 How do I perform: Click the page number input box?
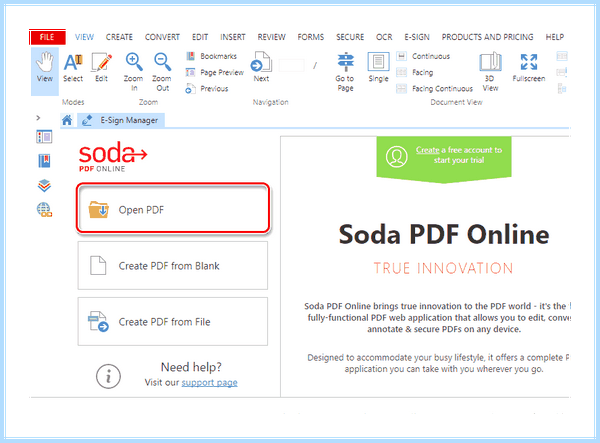[x=292, y=65]
